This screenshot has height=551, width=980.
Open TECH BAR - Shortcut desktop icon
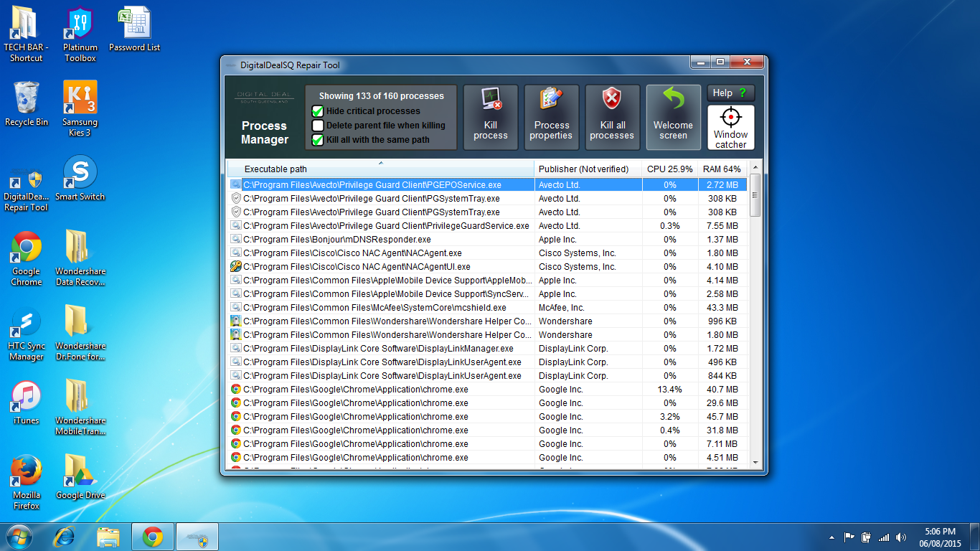pyautogui.click(x=27, y=34)
